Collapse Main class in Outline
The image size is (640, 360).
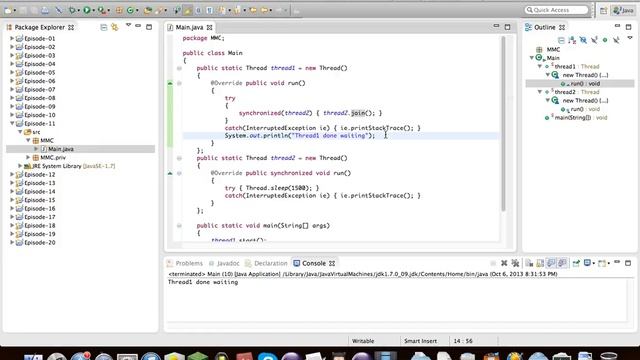click(532, 58)
